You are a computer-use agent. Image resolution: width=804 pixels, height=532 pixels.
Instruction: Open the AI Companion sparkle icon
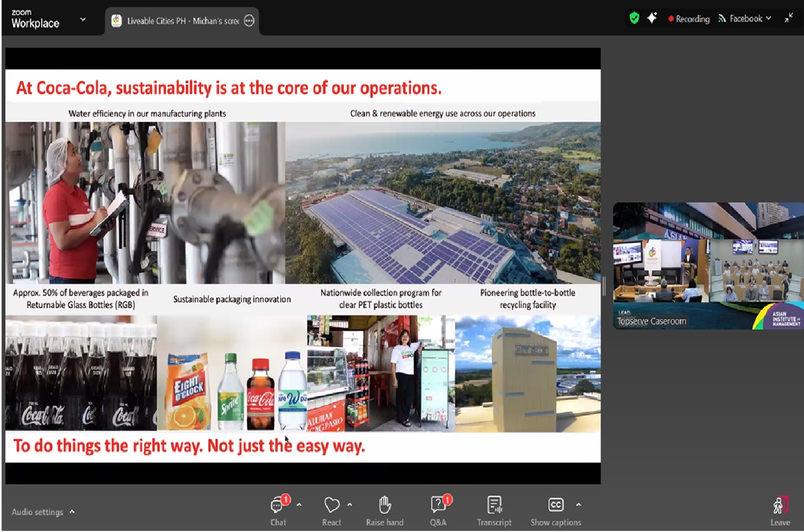pyautogui.click(x=652, y=18)
